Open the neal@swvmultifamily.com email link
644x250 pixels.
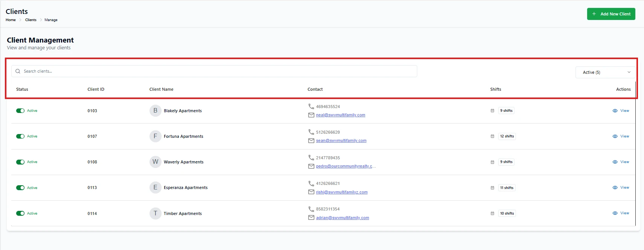[x=340, y=115]
